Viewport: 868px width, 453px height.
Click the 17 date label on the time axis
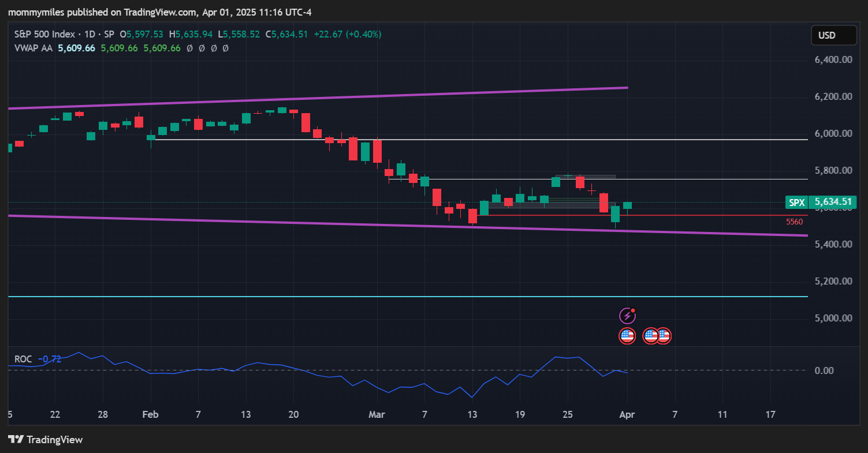pyautogui.click(x=770, y=415)
